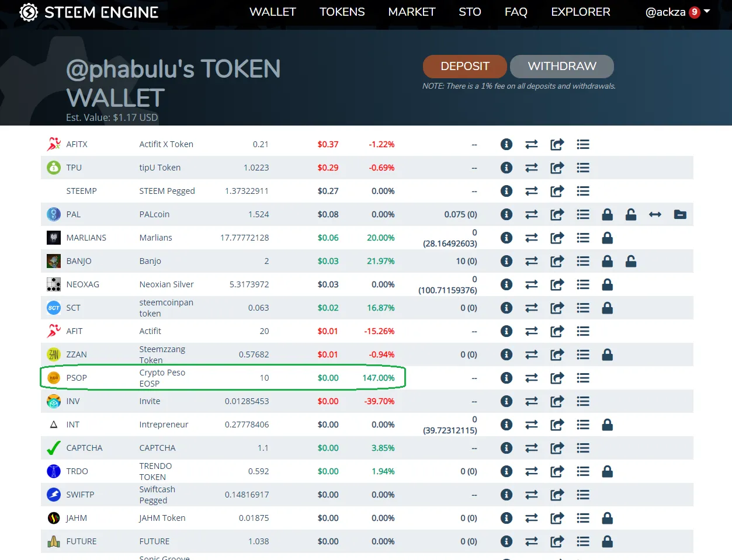Click the DEPOSIT button

[x=465, y=67]
